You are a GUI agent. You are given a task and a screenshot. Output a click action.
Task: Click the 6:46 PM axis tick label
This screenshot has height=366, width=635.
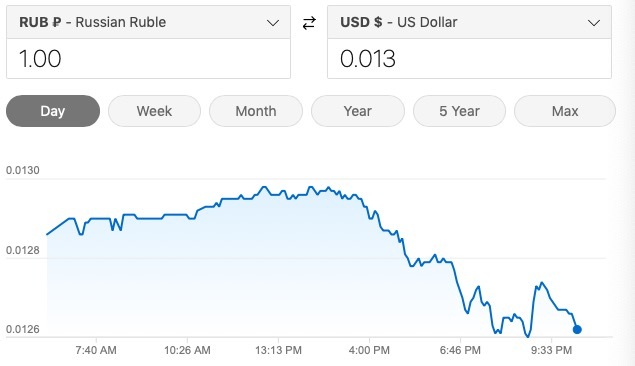click(x=460, y=350)
